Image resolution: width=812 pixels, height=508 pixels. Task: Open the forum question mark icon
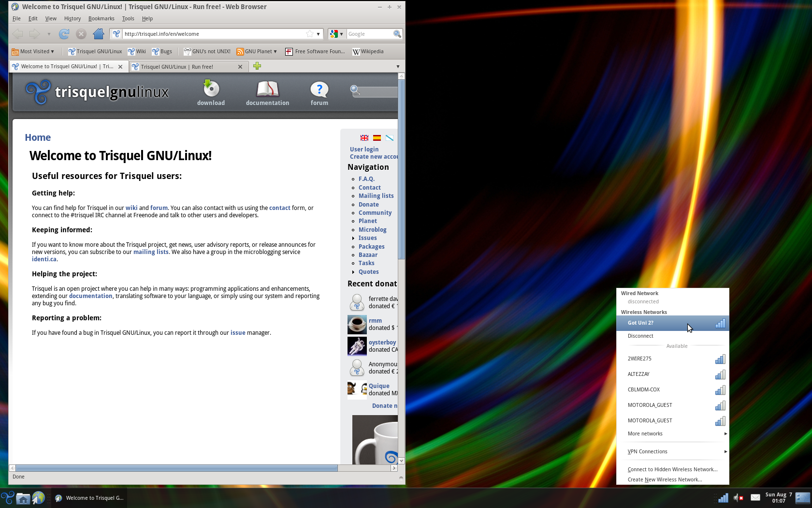tap(319, 89)
